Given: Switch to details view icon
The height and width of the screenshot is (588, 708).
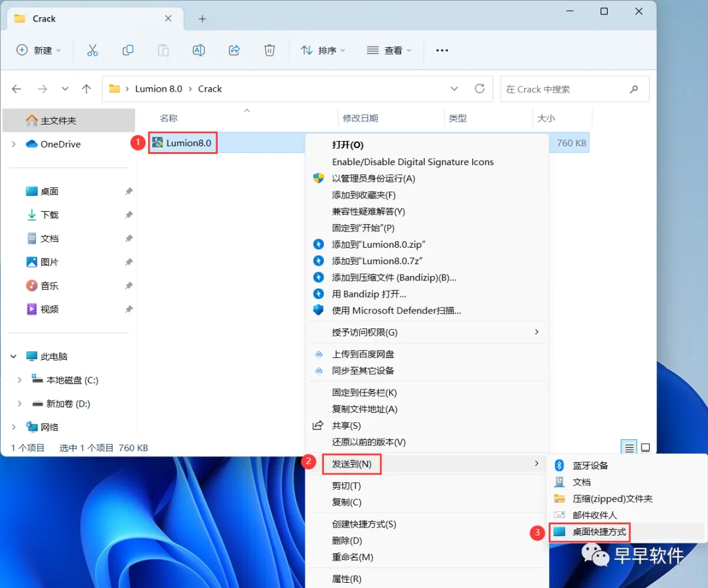Looking at the screenshot, I should point(629,447).
